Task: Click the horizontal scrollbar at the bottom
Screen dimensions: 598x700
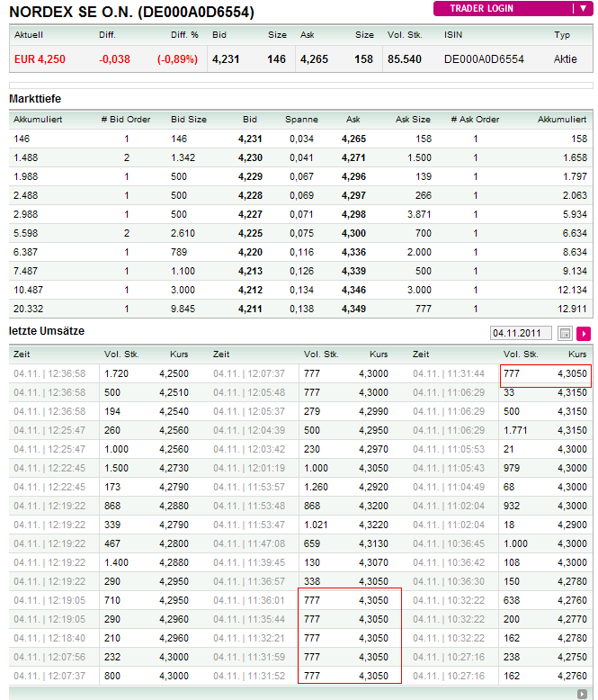Action: [x=297, y=693]
